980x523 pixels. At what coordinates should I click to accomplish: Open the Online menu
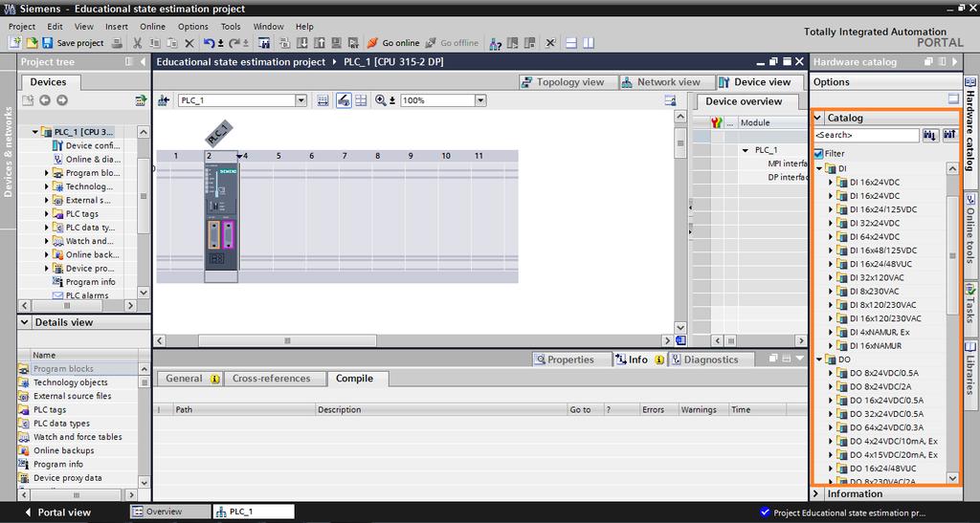(x=152, y=26)
